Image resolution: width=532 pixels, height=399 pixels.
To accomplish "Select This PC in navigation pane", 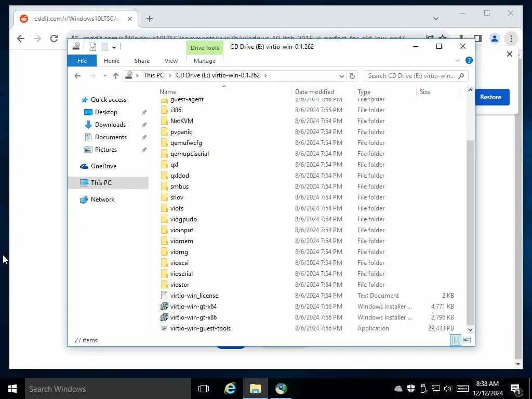I will (x=101, y=182).
